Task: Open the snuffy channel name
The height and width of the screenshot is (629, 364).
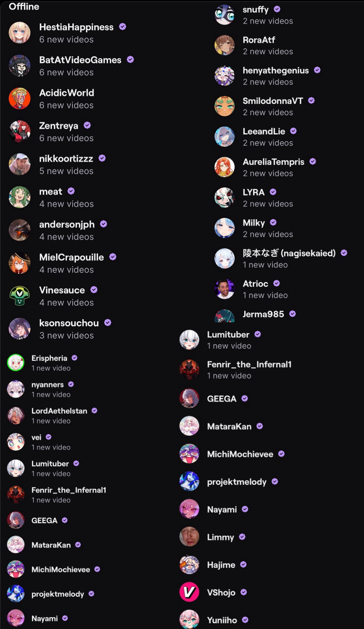Action: pyautogui.click(x=255, y=9)
